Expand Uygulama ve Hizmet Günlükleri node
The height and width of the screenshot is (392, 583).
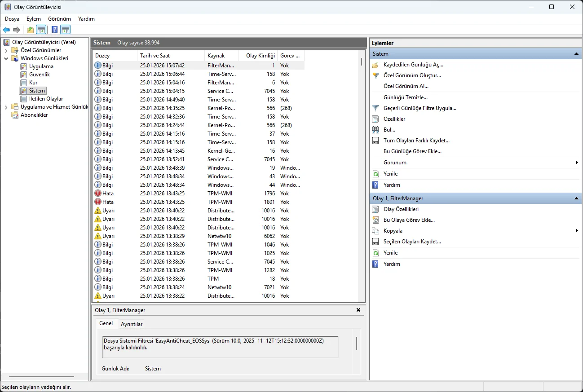click(x=6, y=107)
